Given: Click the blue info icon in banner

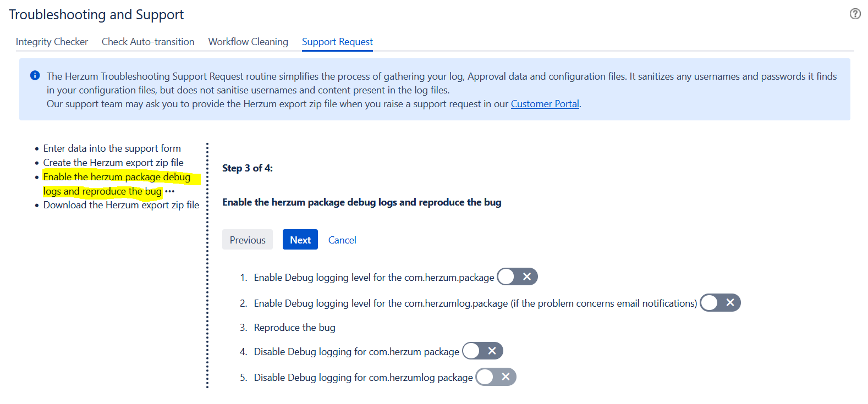Looking at the screenshot, I should [x=35, y=75].
